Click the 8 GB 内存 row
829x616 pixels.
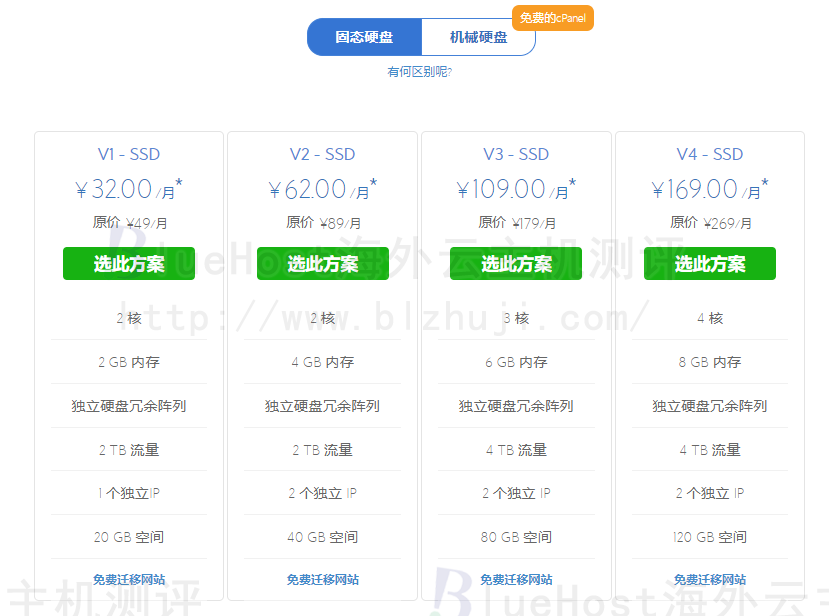(x=710, y=362)
